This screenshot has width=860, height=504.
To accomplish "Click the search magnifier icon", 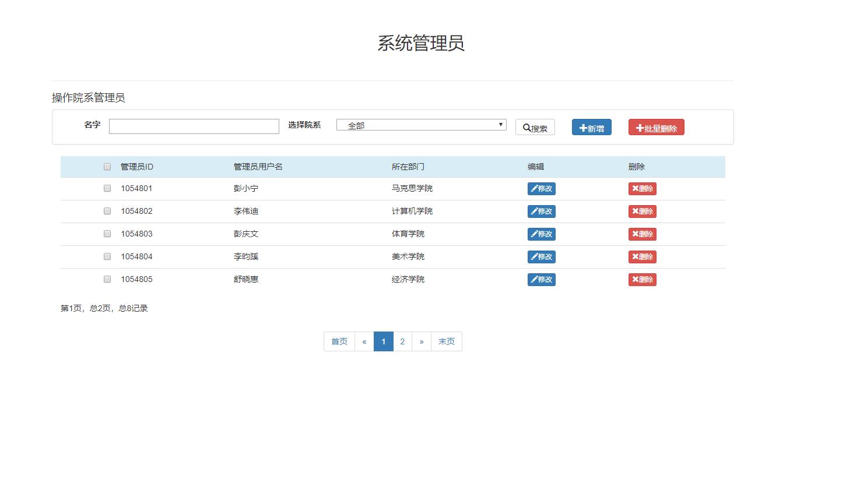I will [525, 127].
